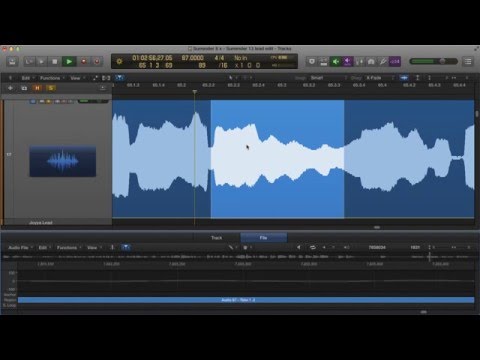Toggle the Metronome click button
This screenshot has width=480, height=360.
click(x=383, y=61)
